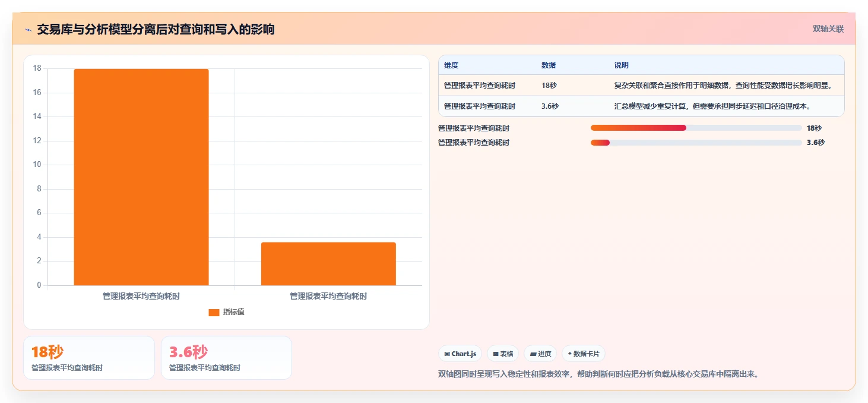Click the progress bar labeled 3.6秒
The width and height of the screenshot is (868, 403).
point(696,142)
